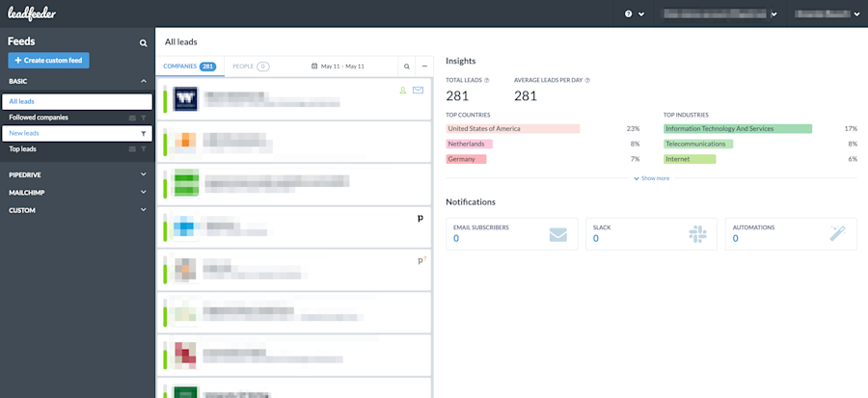This screenshot has height=398, width=868.
Task: Click the Slack logo icon
Action: (x=697, y=234)
